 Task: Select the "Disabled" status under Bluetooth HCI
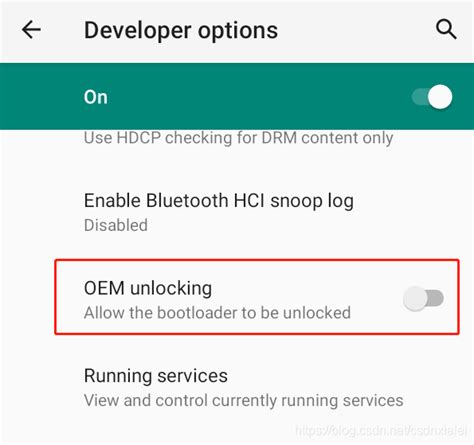116,225
